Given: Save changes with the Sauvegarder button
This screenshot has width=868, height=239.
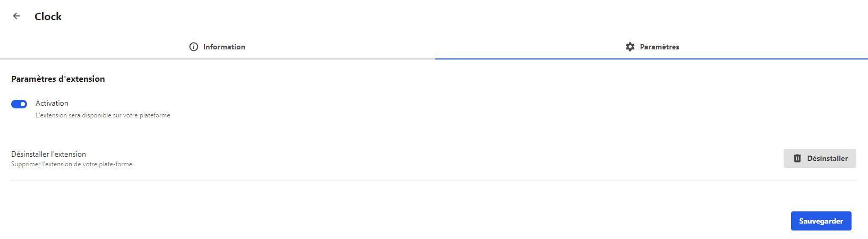Looking at the screenshot, I should 821,221.
